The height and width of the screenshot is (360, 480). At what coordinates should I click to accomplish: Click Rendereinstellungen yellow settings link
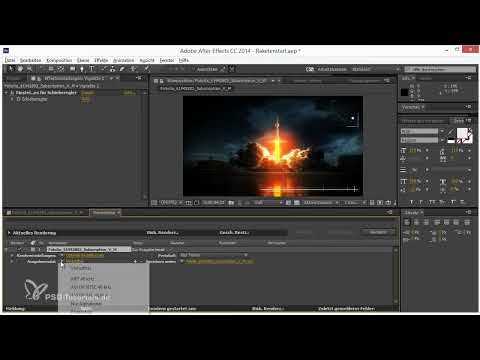[85, 256]
